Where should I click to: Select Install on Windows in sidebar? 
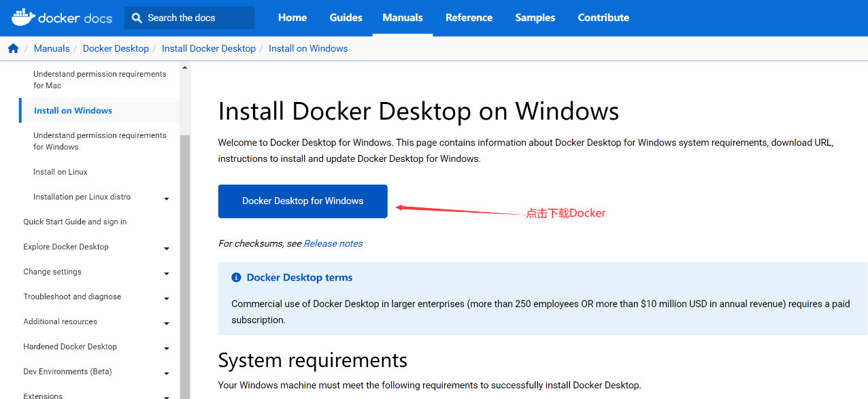point(73,111)
